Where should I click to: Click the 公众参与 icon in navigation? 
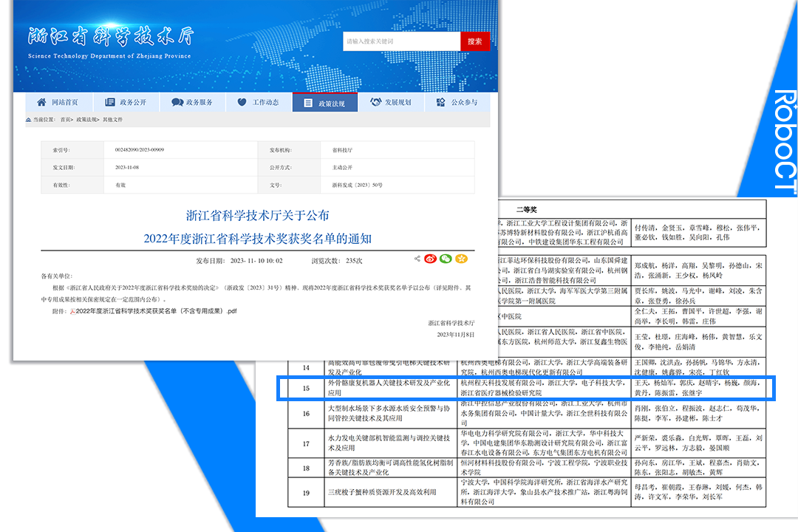pyautogui.click(x=441, y=103)
